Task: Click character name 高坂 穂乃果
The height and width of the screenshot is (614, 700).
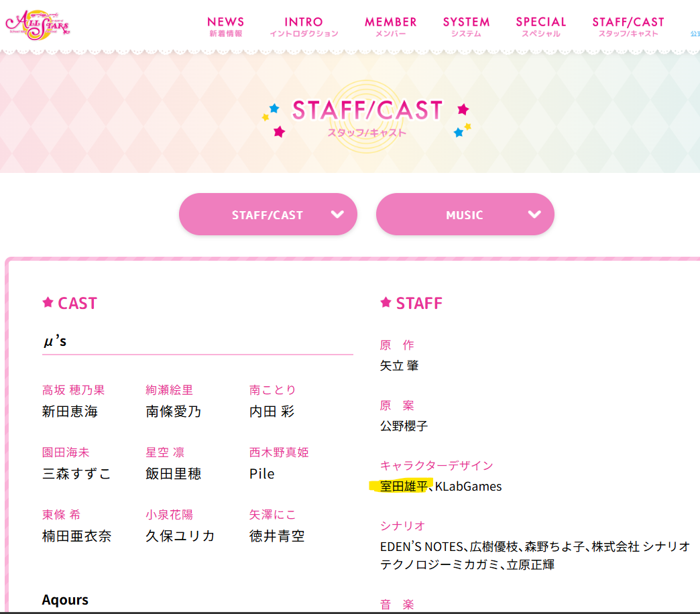Action: pyautogui.click(x=73, y=390)
